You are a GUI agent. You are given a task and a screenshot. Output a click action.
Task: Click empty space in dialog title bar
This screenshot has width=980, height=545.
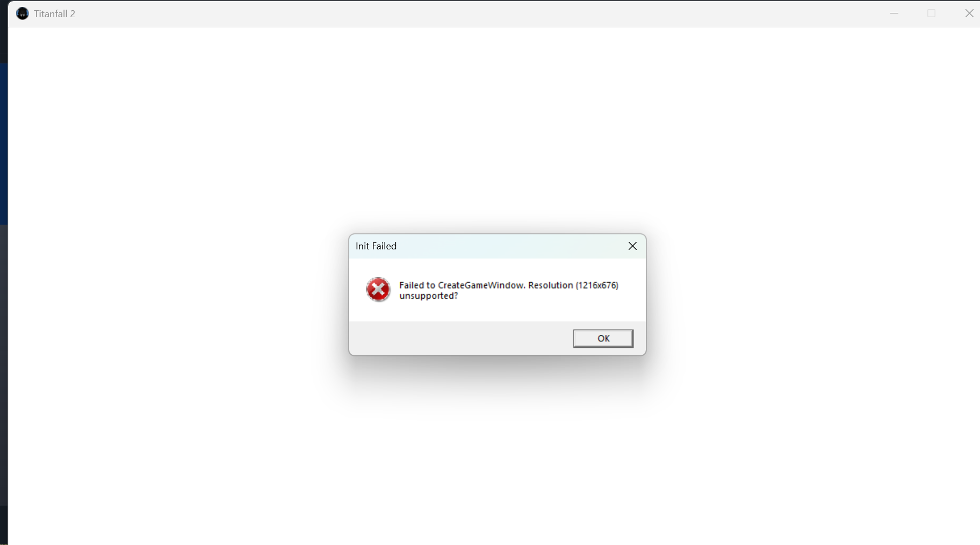(x=510, y=246)
